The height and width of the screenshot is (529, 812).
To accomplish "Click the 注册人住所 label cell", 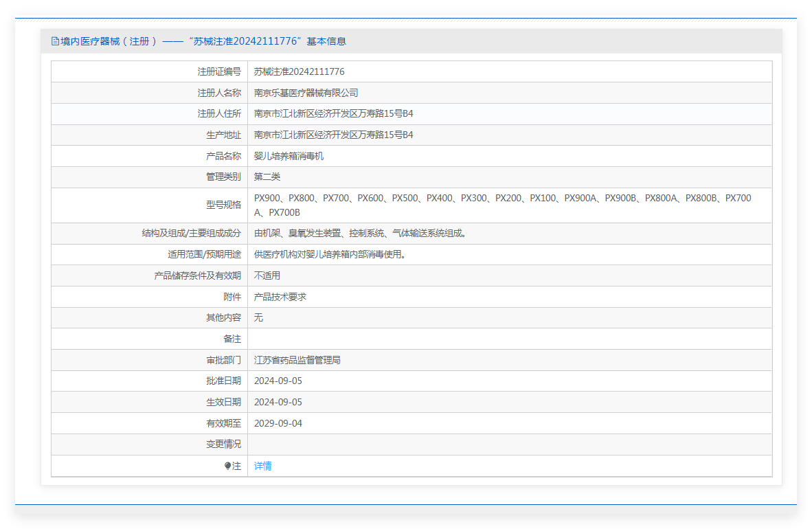I will (149, 113).
